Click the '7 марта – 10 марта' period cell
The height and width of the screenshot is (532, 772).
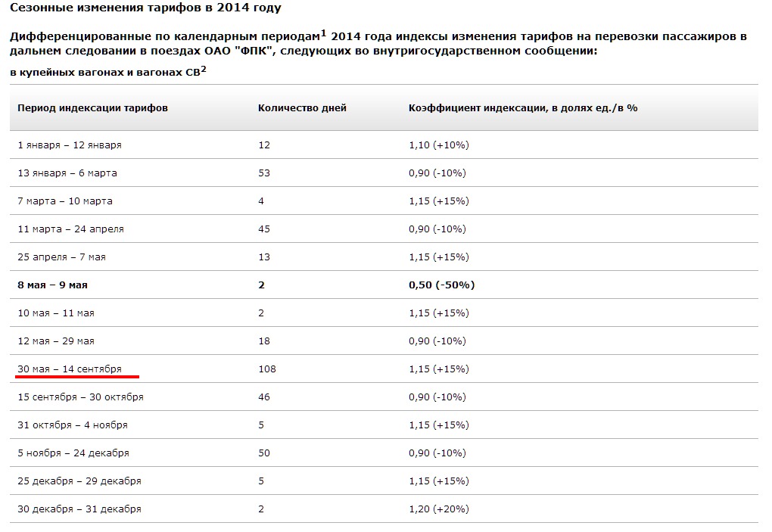tap(65, 201)
